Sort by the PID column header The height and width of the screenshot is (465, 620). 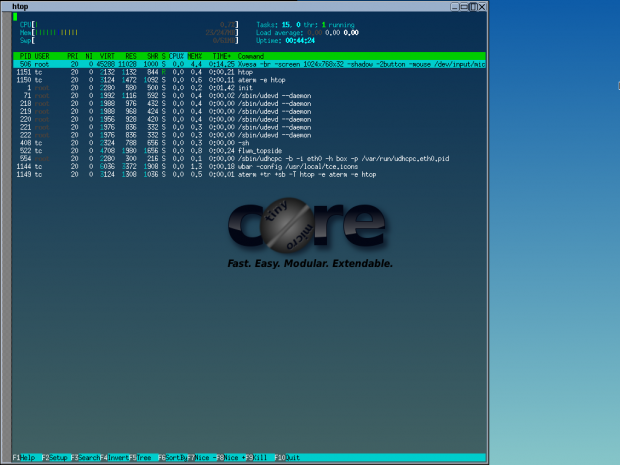click(x=25, y=56)
